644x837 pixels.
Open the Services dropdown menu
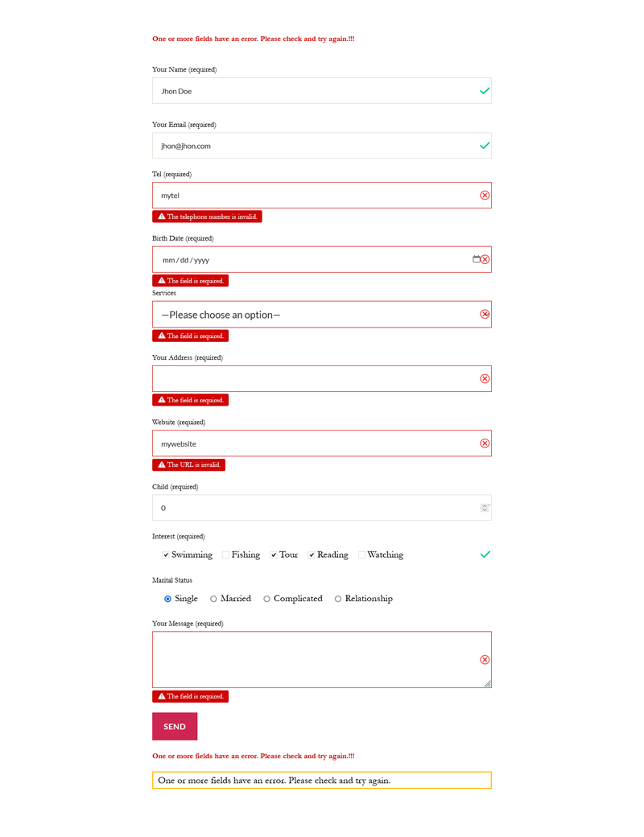[314, 315]
